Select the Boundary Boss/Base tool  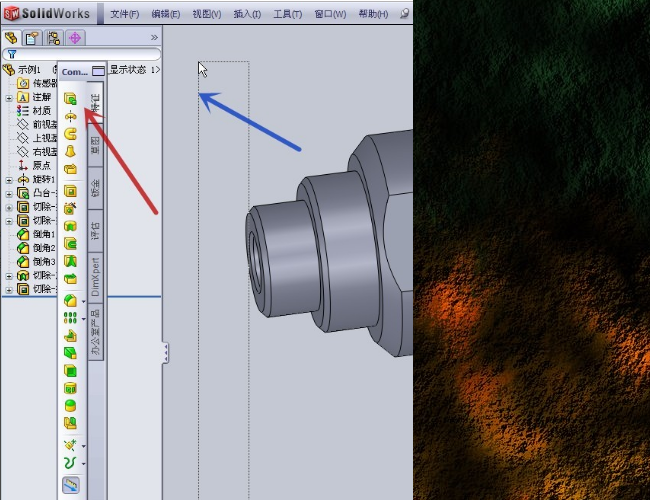[70, 169]
